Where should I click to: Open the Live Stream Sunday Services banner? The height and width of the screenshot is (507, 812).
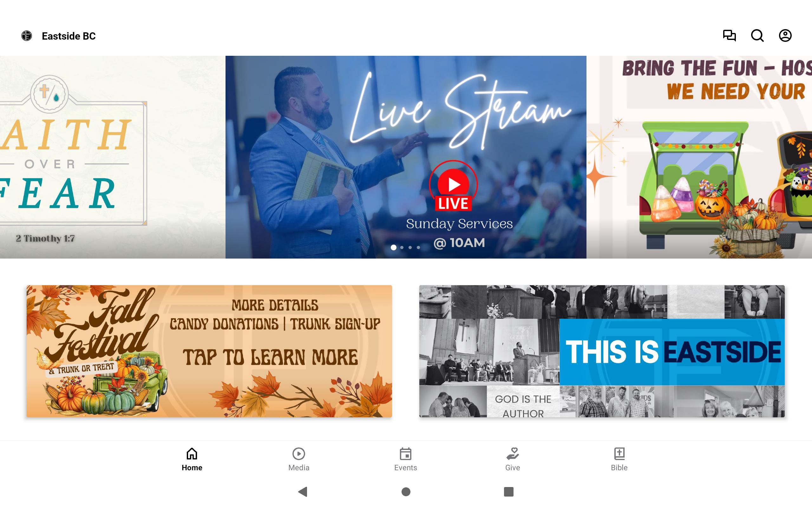click(x=406, y=157)
